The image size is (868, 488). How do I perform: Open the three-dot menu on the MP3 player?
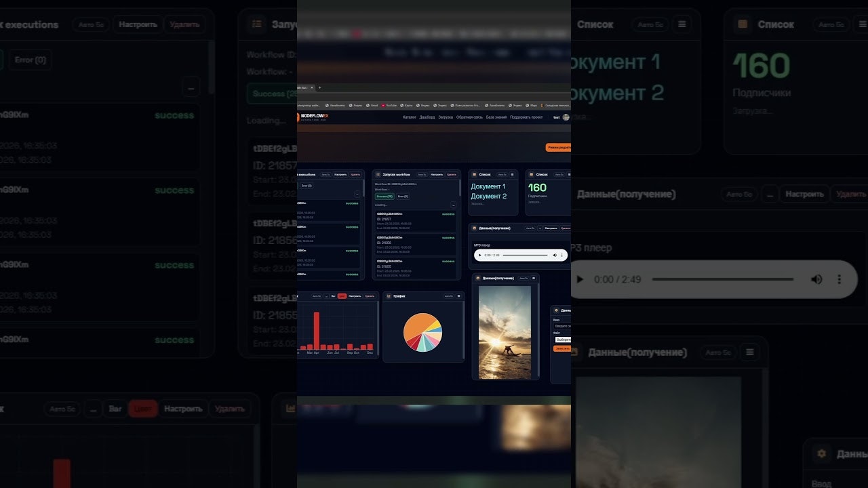click(561, 255)
